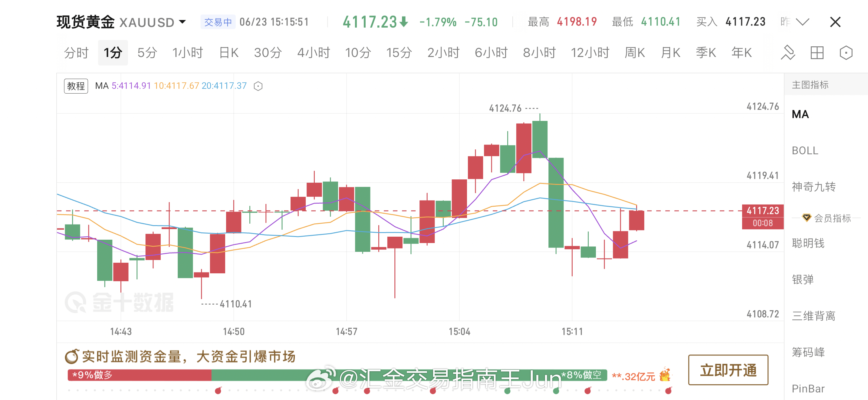Close the chart with the X icon
The height and width of the screenshot is (400, 868).
coord(835,22)
